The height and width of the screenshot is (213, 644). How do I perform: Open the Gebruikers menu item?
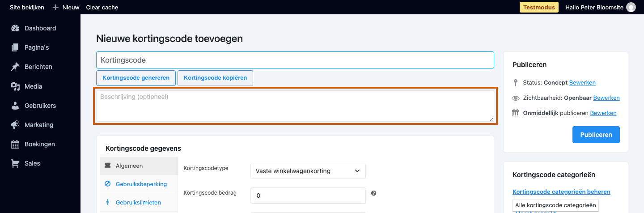coord(40,106)
